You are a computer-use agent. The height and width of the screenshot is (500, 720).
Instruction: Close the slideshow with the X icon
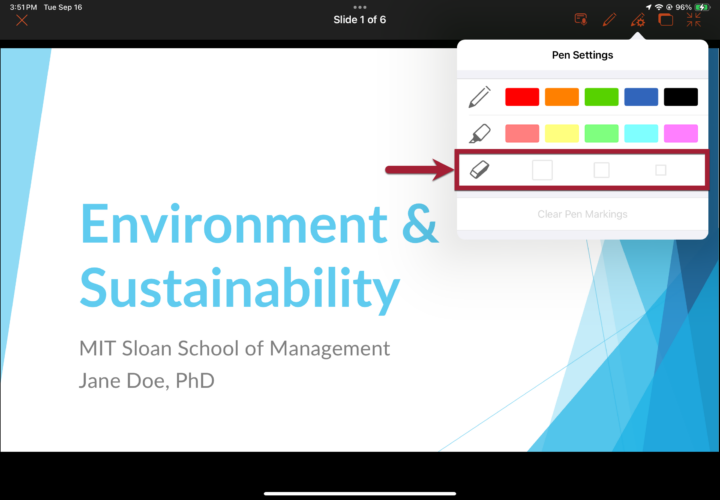click(x=22, y=20)
